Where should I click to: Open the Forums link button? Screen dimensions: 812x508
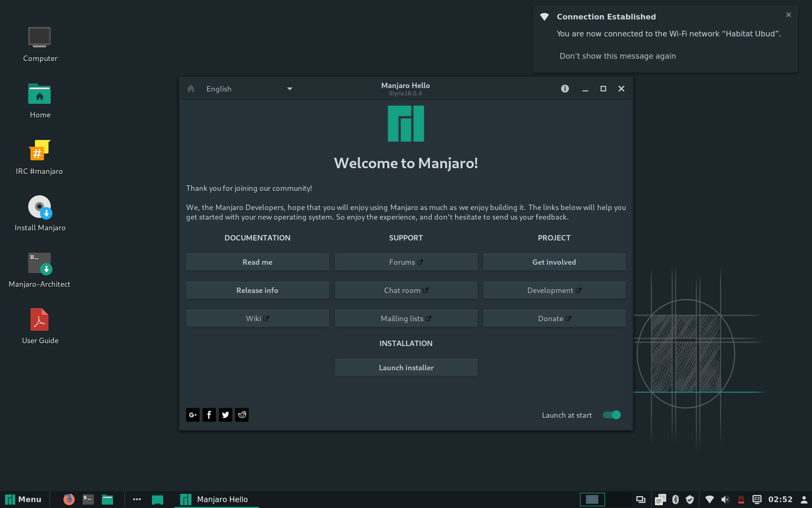tap(406, 262)
